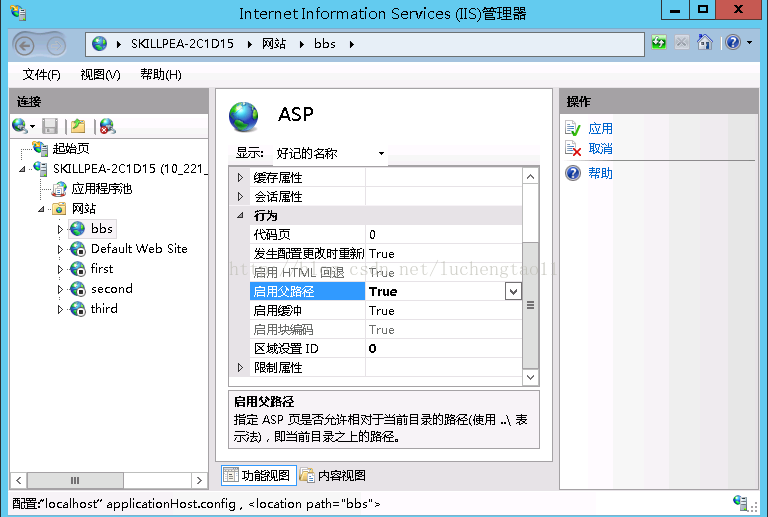Viewport: 768px width, 517px height.
Task: Open the 启用父路径 True value dropdown
Action: click(x=513, y=292)
